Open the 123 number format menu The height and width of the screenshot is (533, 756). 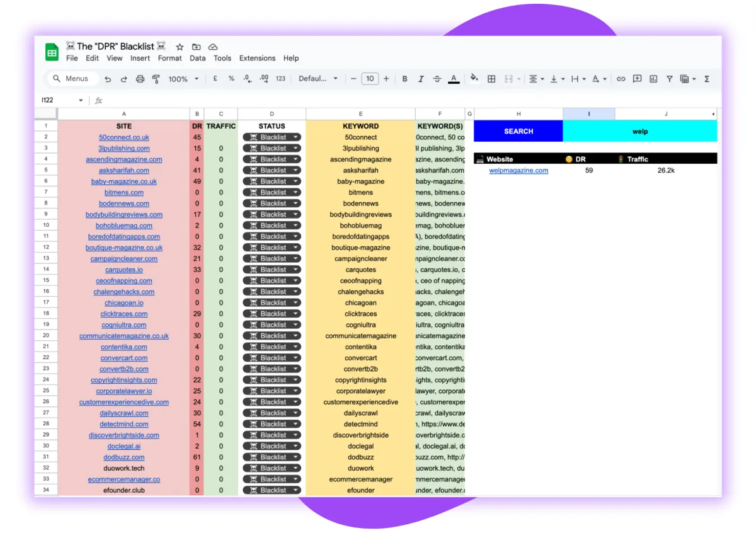(x=280, y=79)
